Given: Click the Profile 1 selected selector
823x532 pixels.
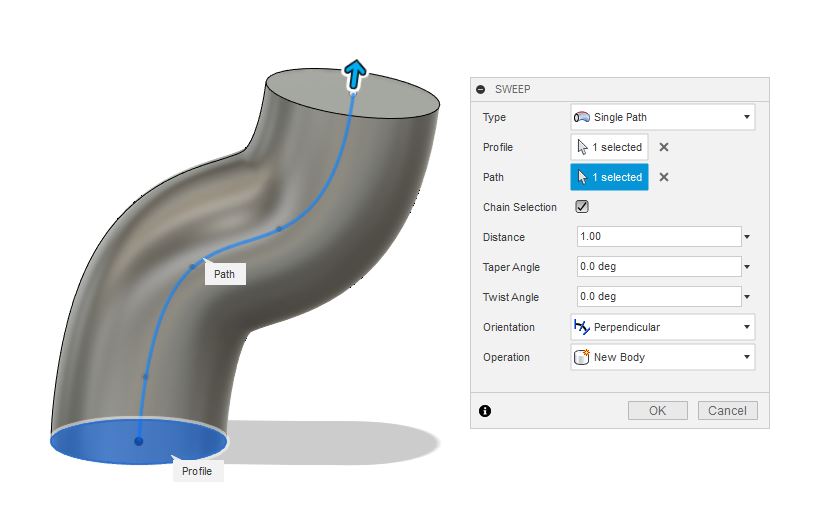Looking at the screenshot, I should (609, 147).
